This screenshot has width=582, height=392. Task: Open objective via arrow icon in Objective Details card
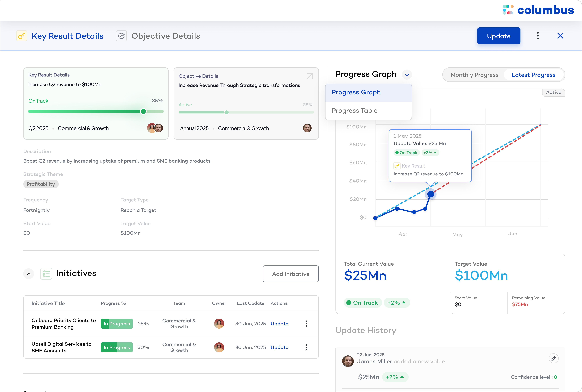[x=310, y=76]
